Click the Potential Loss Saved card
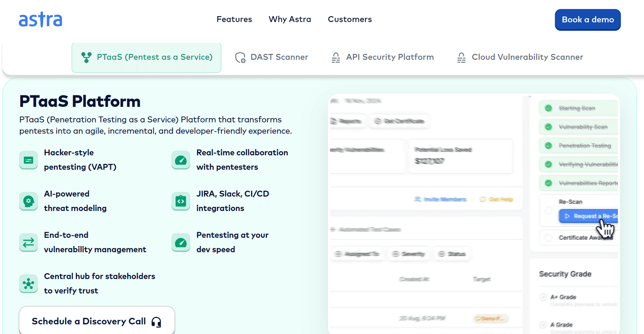644x334 pixels. [461, 157]
